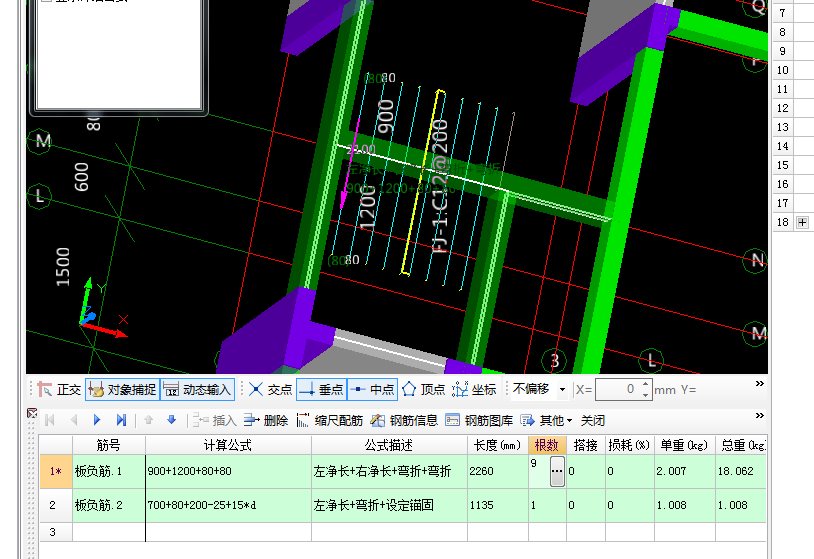Toggle 坐标 coordinate snap

click(x=474, y=389)
